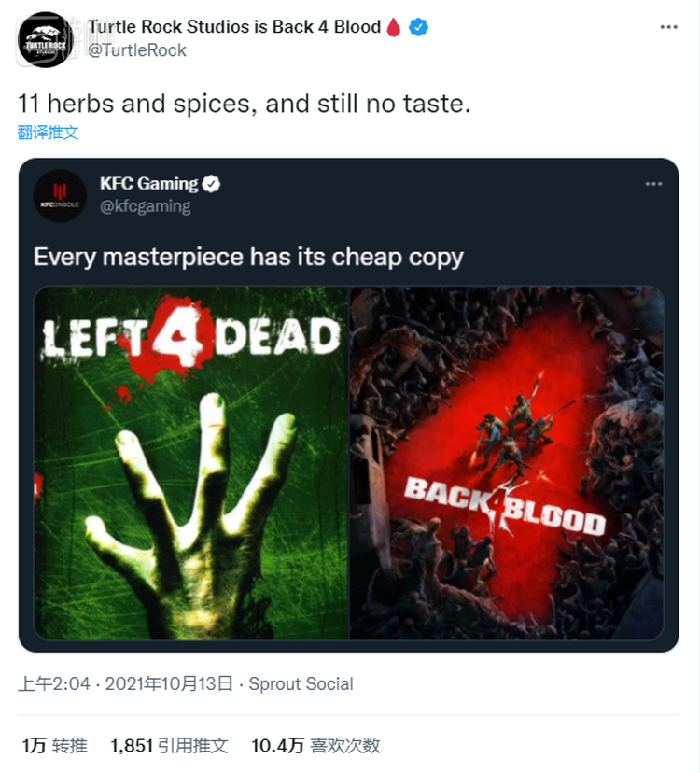700x773 pixels.
Task: Click the KFC Gaming profile avatar
Action: click(60, 195)
